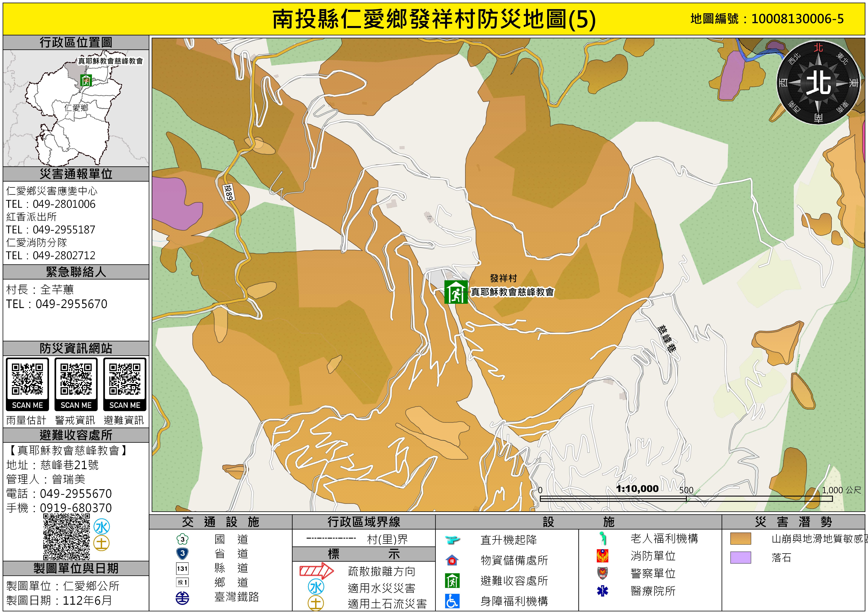The width and height of the screenshot is (868, 614).
Task: Click the red evacuation direction arrow
Action: (x=316, y=571)
